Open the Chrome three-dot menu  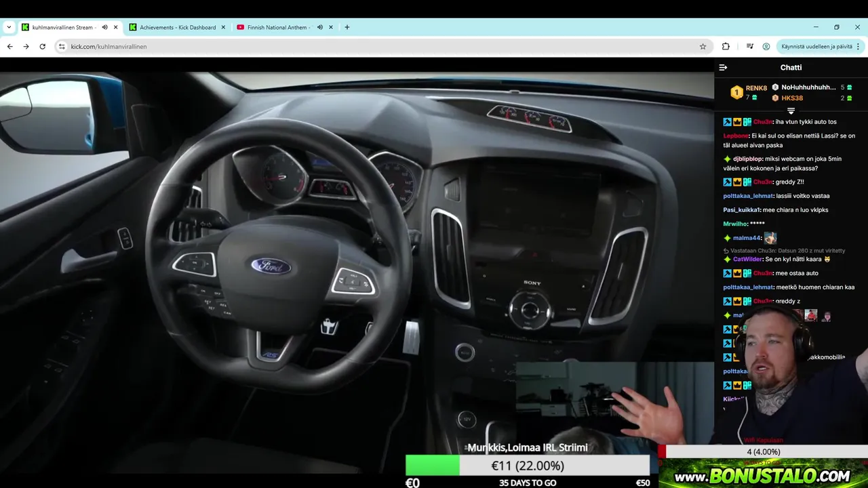click(x=859, y=47)
